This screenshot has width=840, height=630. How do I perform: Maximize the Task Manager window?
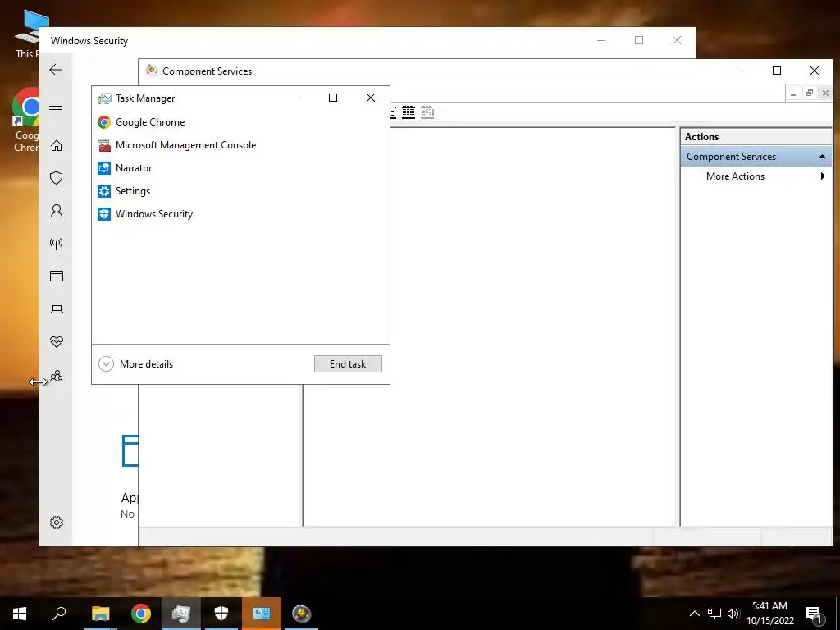(333, 98)
